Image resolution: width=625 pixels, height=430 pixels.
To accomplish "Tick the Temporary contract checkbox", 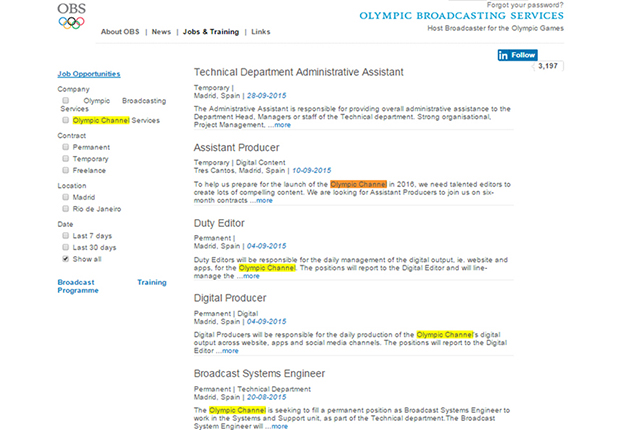I will (66, 158).
